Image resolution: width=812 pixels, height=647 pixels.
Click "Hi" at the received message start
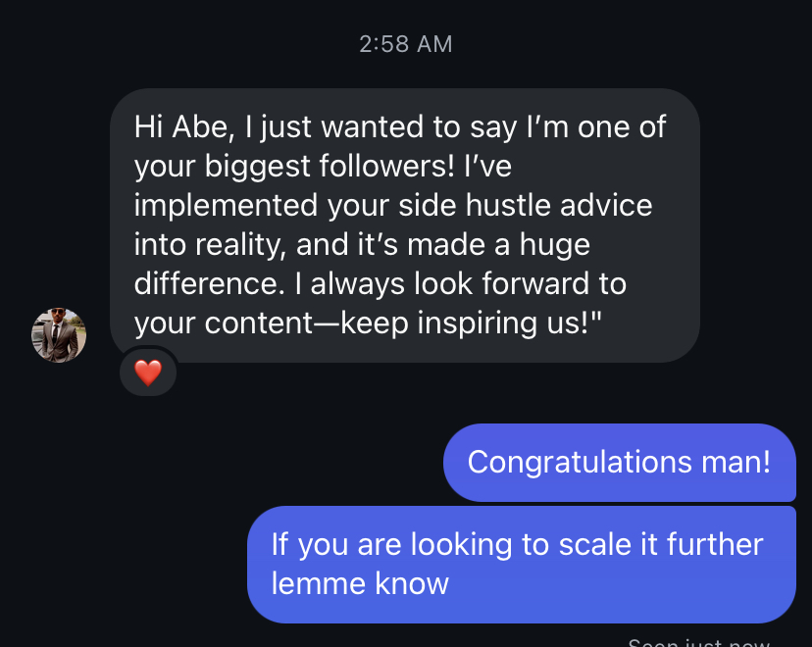[149, 127]
